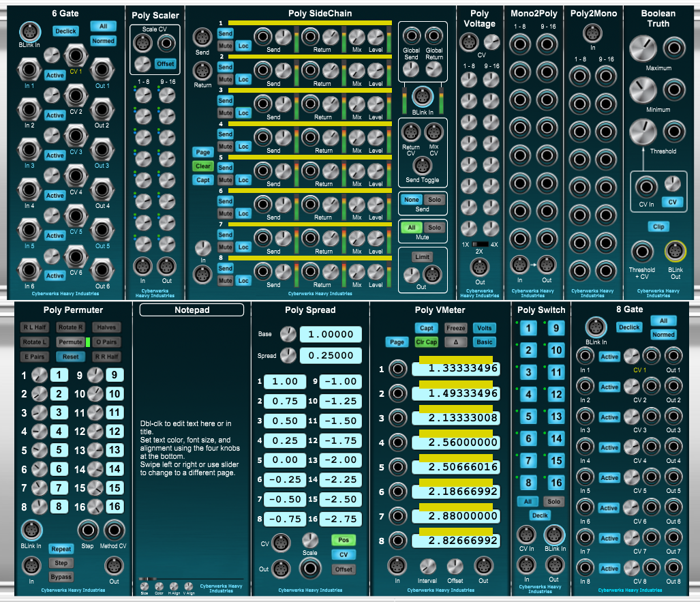
Task: Click the Scale CV poly jack on Poly Scaler
Action: [x=142, y=44]
